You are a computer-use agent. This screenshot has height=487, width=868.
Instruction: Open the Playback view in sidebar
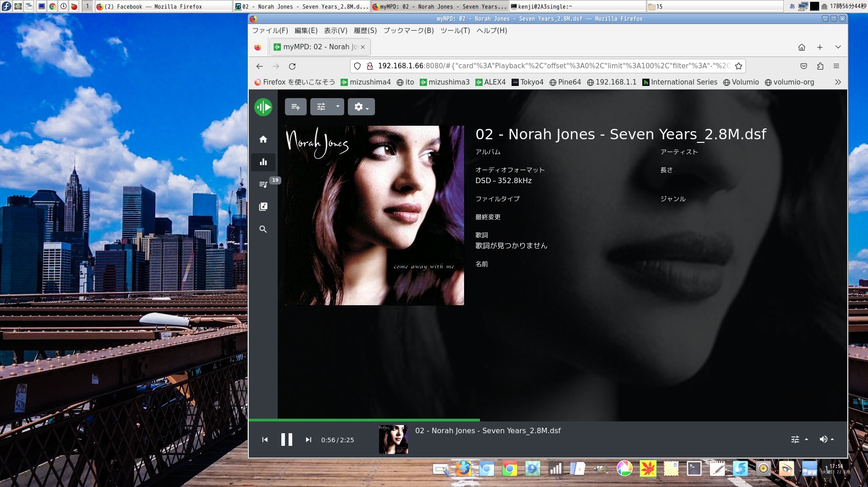point(263,162)
